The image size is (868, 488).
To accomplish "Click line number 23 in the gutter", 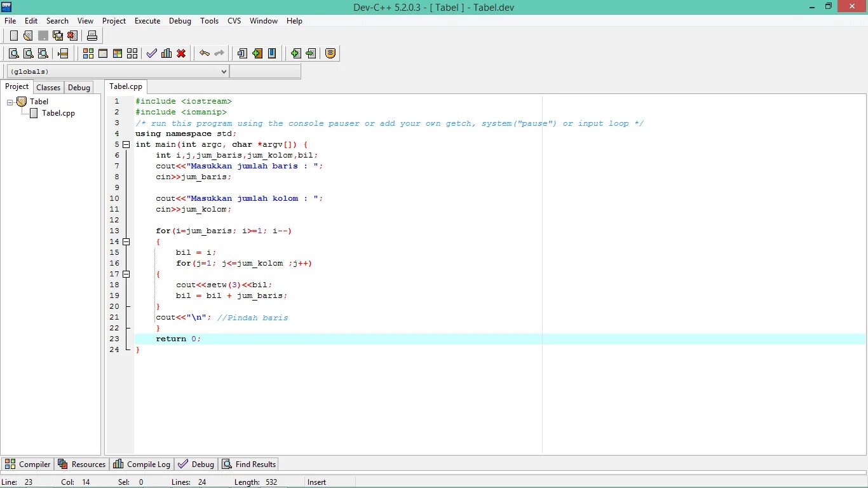I will [x=114, y=339].
